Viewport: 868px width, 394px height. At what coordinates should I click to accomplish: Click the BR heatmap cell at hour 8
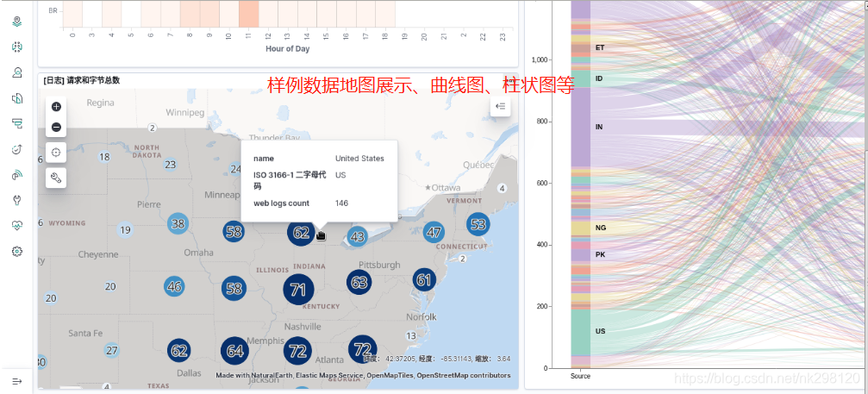pyautogui.click(x=190, y=13)
